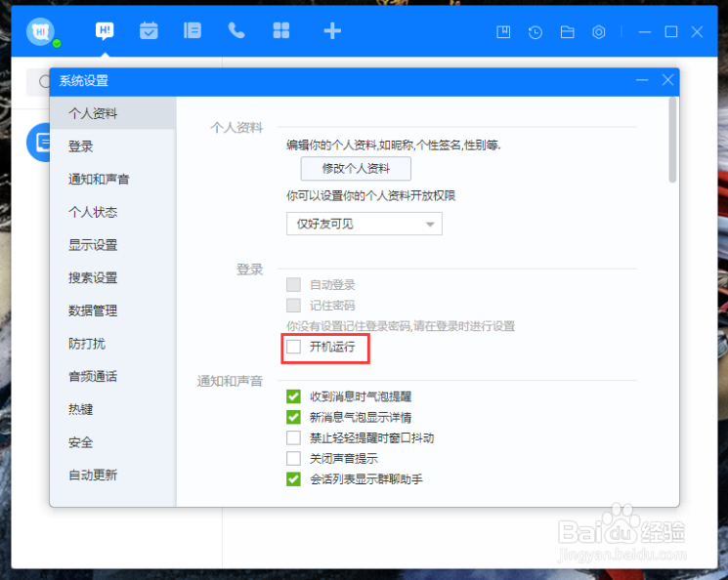Open the bookmark favorites icon in top bar
This screenshot has height=580, width=728.
[503, 32]
